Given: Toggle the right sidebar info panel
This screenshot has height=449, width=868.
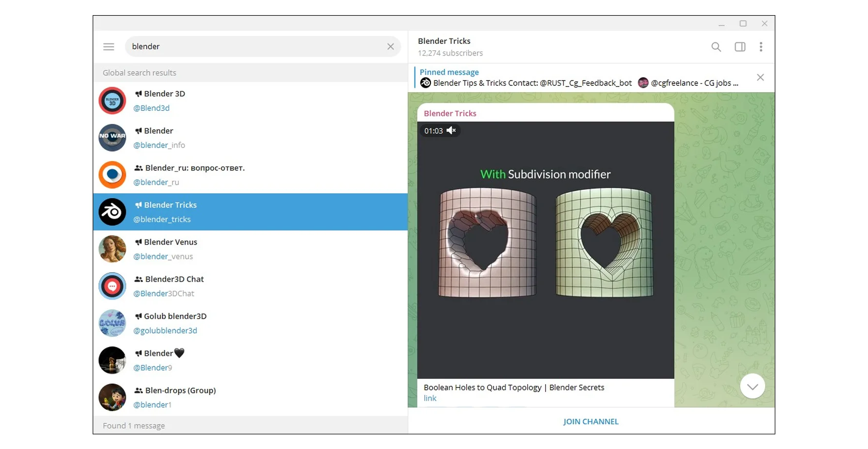Looking at the screenshot, I should (x=740, y=47).
